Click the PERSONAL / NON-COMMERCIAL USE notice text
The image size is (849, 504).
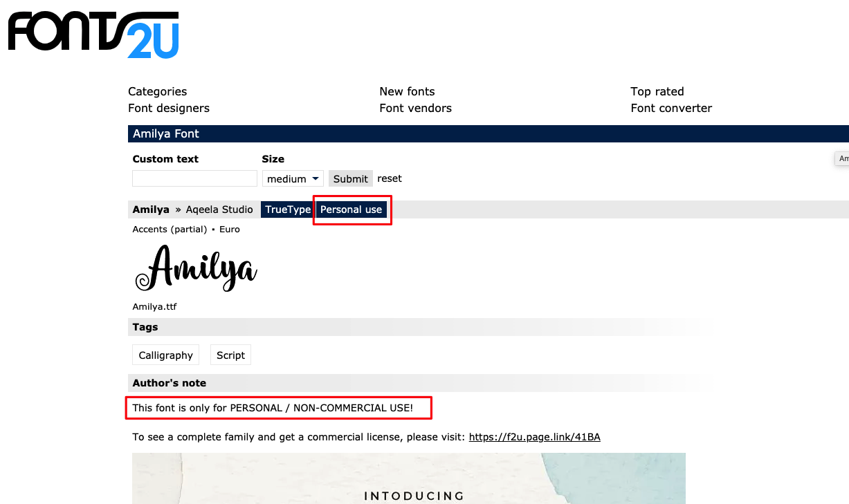coord(273,408)
